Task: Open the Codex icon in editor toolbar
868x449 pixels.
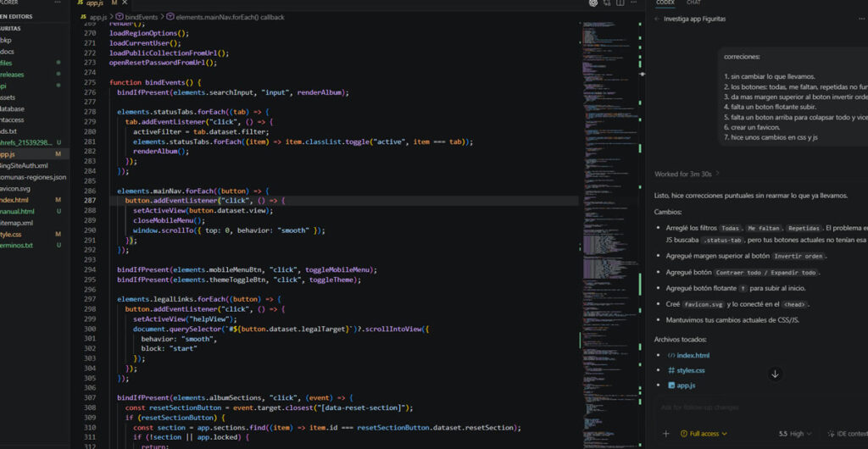Action: (593, 3)
